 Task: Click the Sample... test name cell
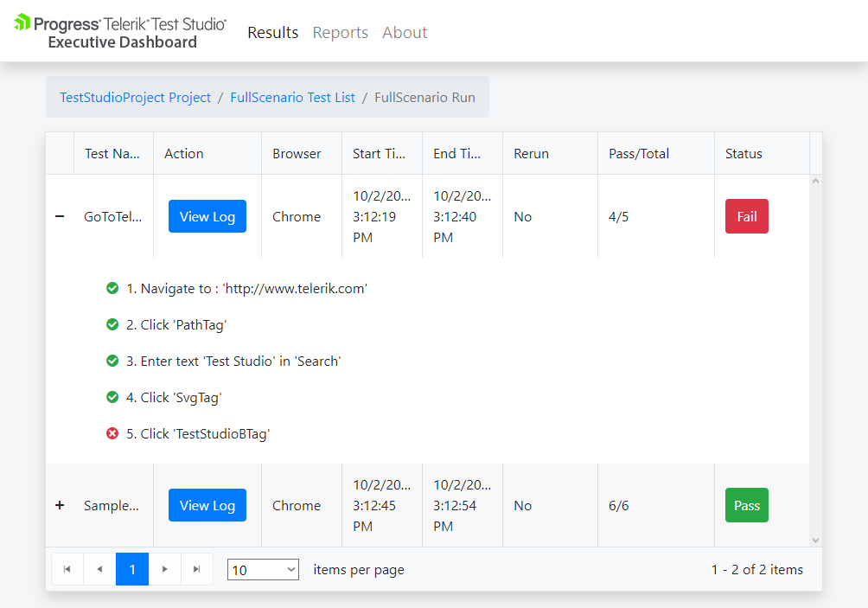click(x=112, y=505)
